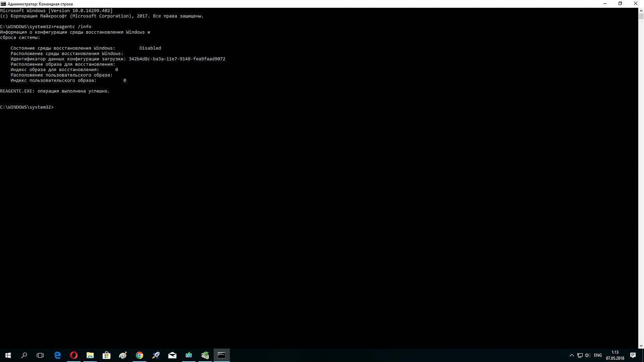The width and height of the screenshot is (644, 362).
Task: Close the Command Prompt window
Action: click(x=635, y=4)
